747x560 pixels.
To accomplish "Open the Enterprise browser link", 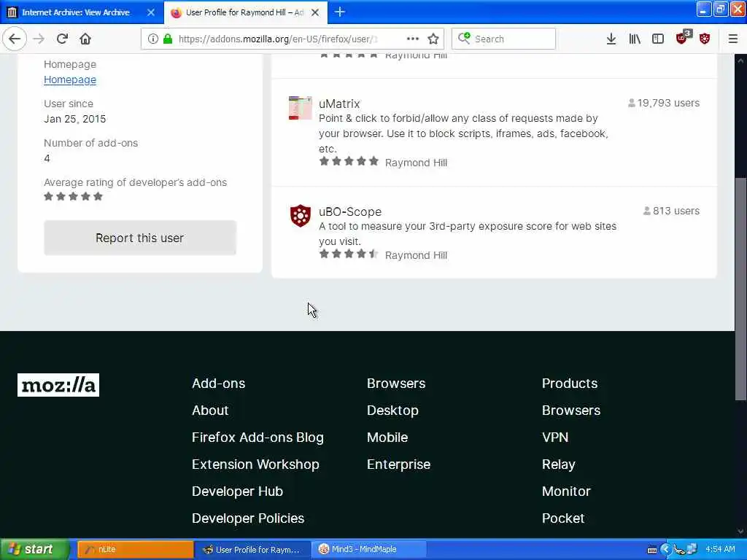I will (x=399, y=464).
